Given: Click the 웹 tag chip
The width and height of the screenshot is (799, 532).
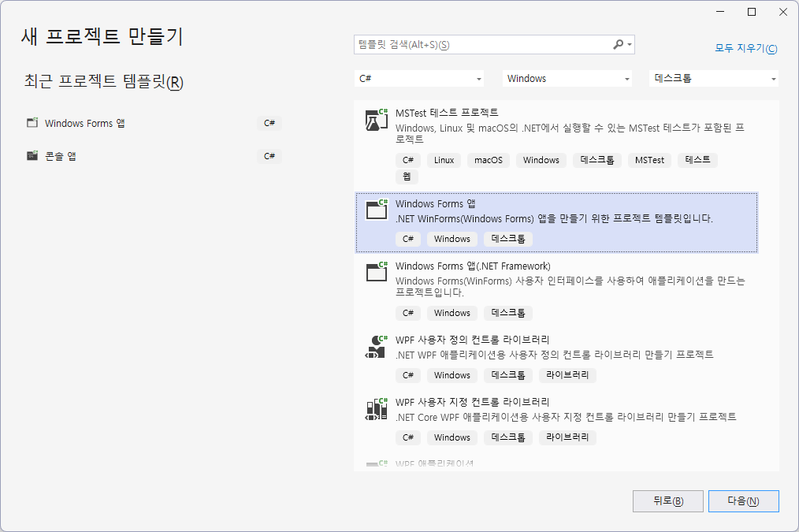Looking at the screenshot, I should [x=407, y=177].
